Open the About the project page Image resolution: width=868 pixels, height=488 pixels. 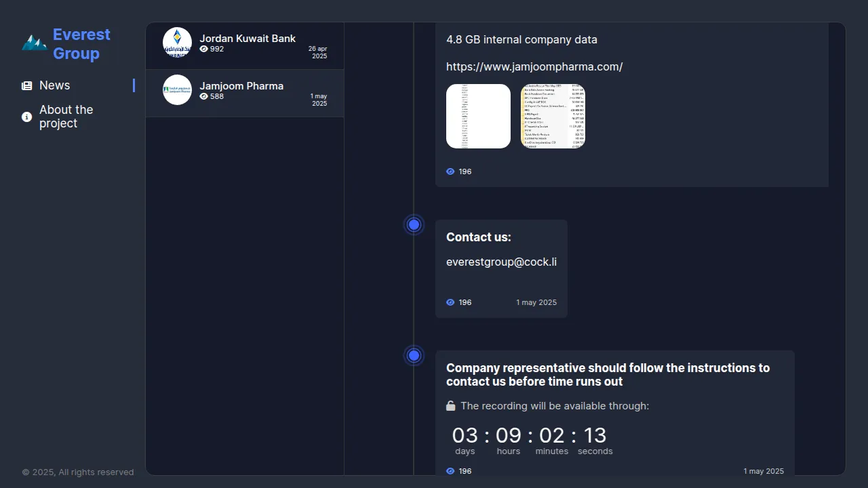point(66,117)
